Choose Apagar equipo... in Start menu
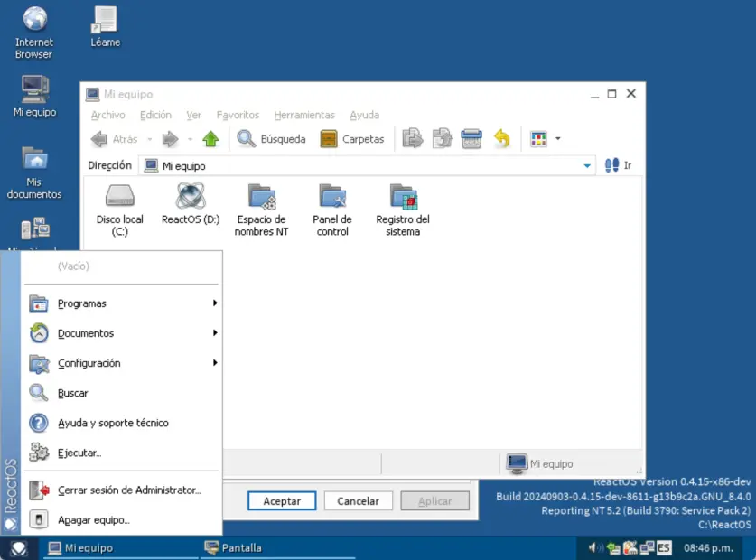The image size is (756, 560). click(122, 520)
